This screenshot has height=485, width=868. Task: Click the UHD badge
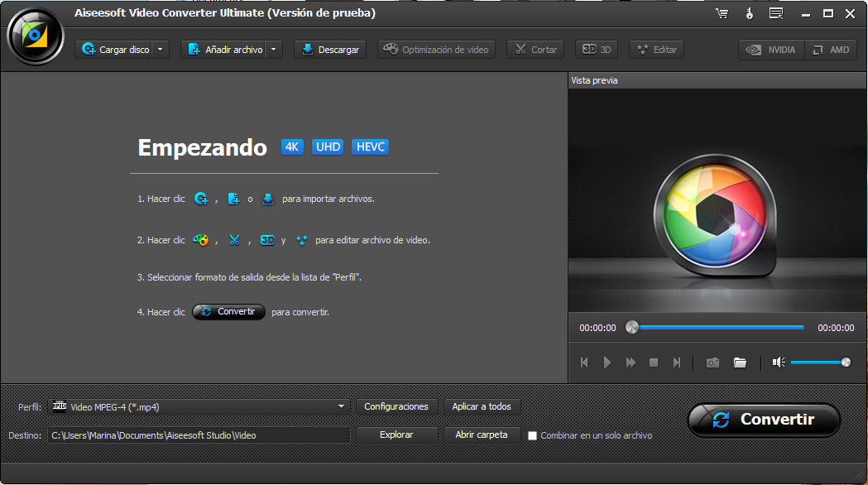coord(328,146)
